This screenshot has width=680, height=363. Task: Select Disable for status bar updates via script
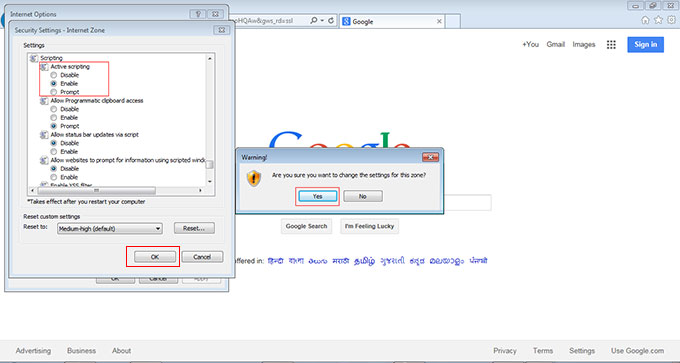(54, 143)
